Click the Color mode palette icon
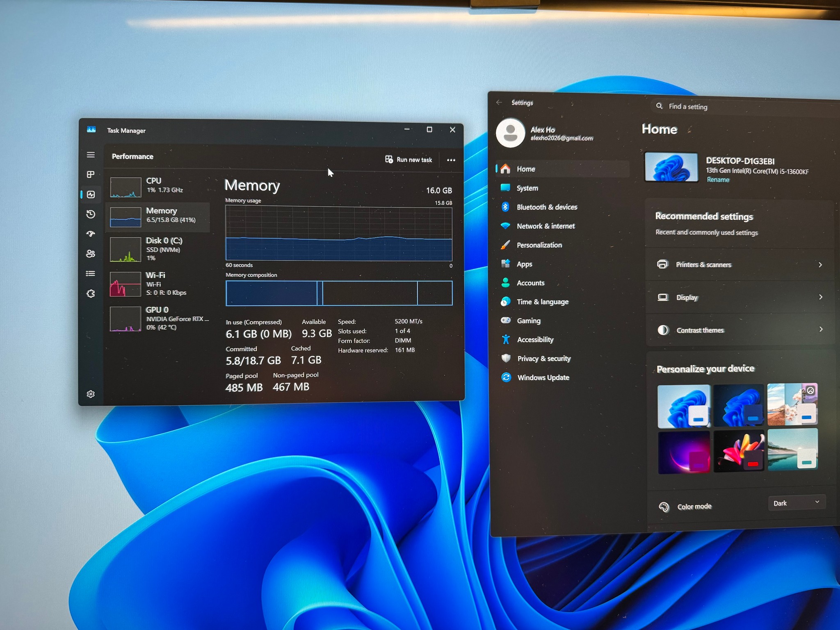This screenshot has height=630, width=840. point(664,507)
